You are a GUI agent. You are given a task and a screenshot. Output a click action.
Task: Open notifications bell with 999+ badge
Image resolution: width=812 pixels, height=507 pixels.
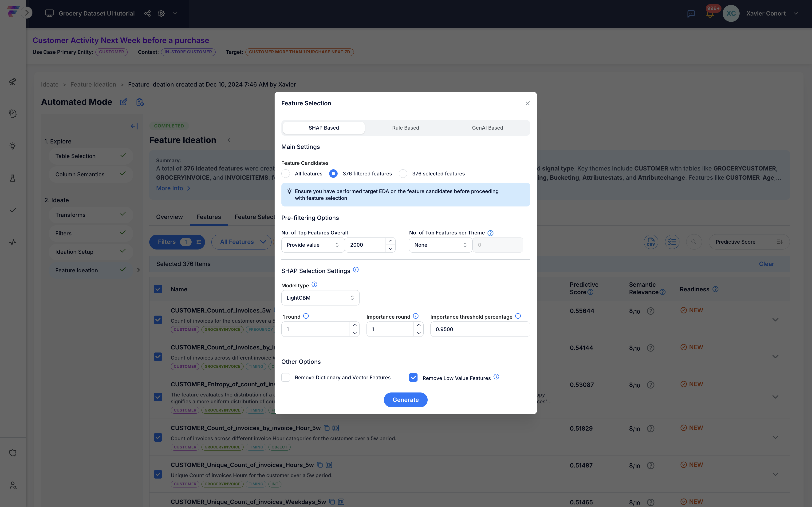pyautogui.click(x=710, y=14)
